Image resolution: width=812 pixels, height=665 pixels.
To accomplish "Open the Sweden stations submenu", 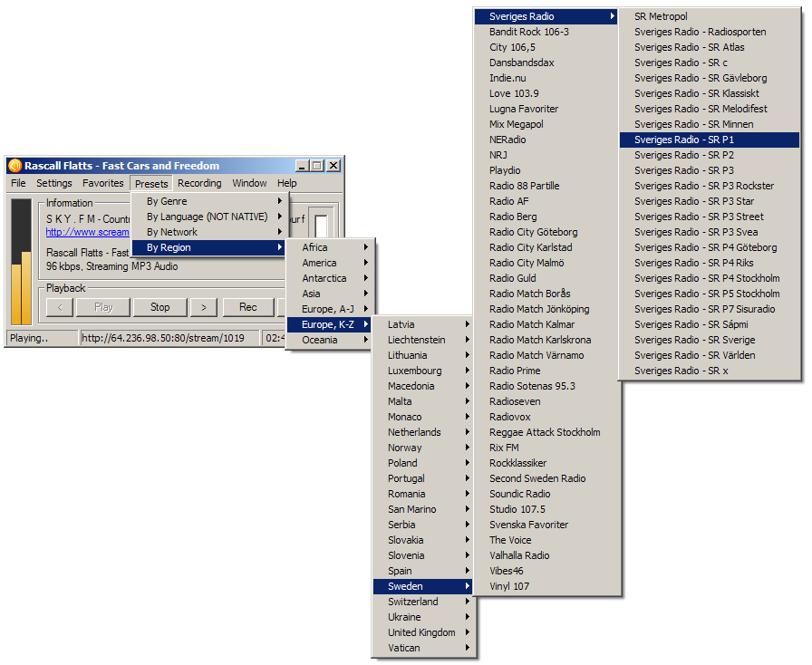I will click(423, 587).
